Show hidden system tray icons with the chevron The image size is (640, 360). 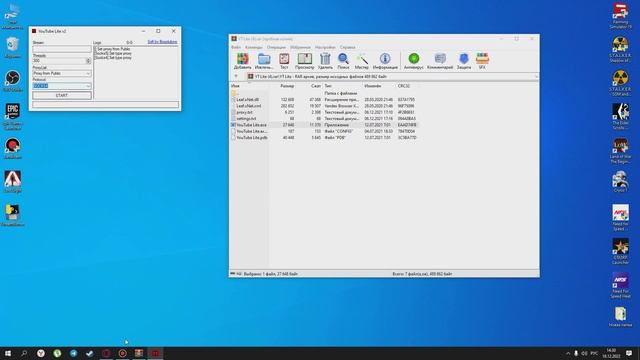pyautogui.click(x=568, y=353)
